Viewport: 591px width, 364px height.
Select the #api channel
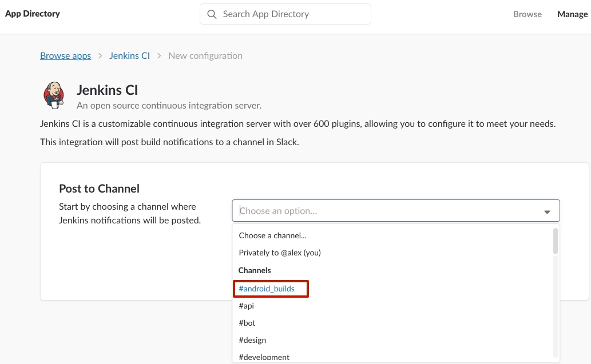coord(246,306)
